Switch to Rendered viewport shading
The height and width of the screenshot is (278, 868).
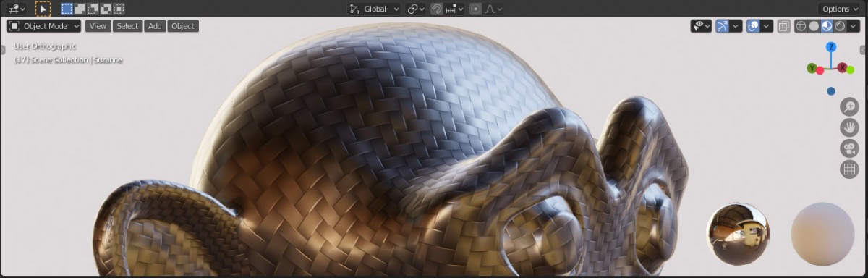coord(840,26)
